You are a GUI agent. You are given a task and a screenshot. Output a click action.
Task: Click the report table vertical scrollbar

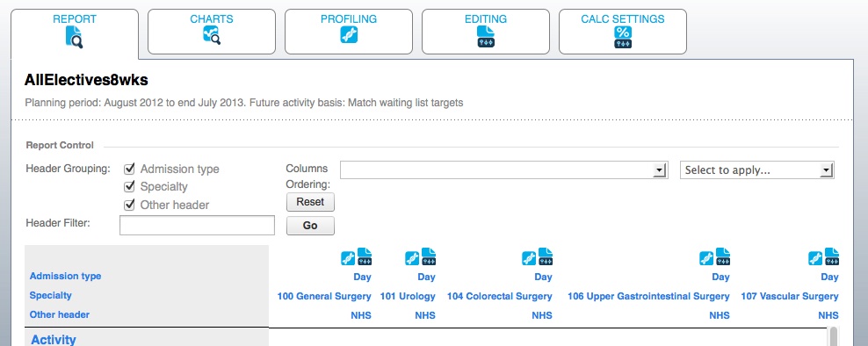[833, 336]
